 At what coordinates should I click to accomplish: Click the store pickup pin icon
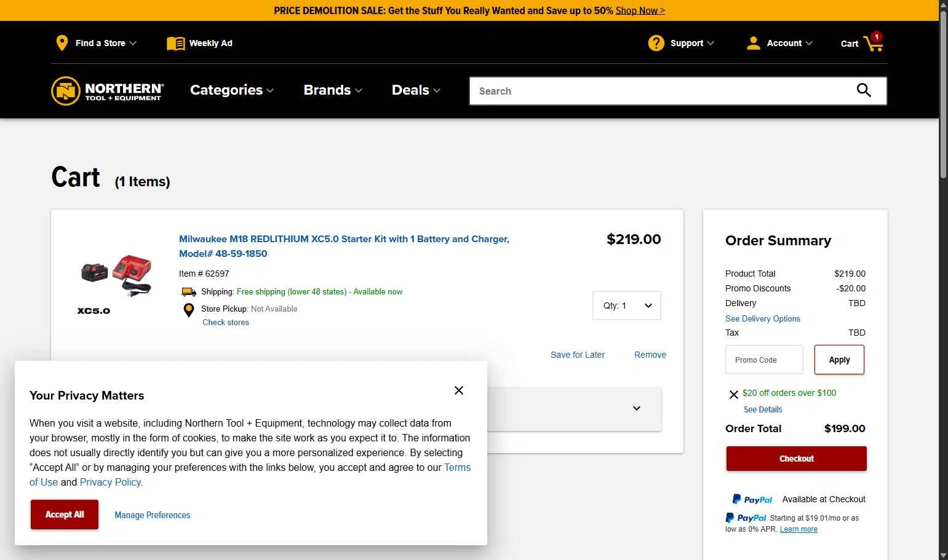coord(189,310)
